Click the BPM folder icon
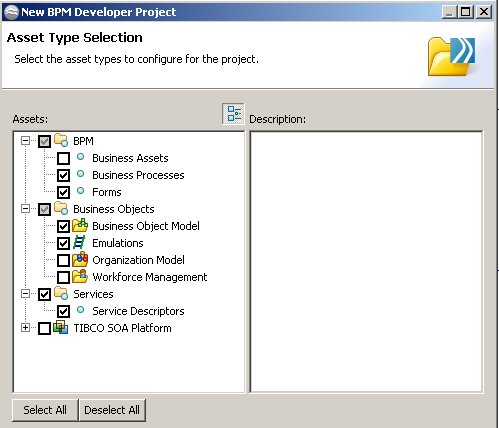 [61, 140]
